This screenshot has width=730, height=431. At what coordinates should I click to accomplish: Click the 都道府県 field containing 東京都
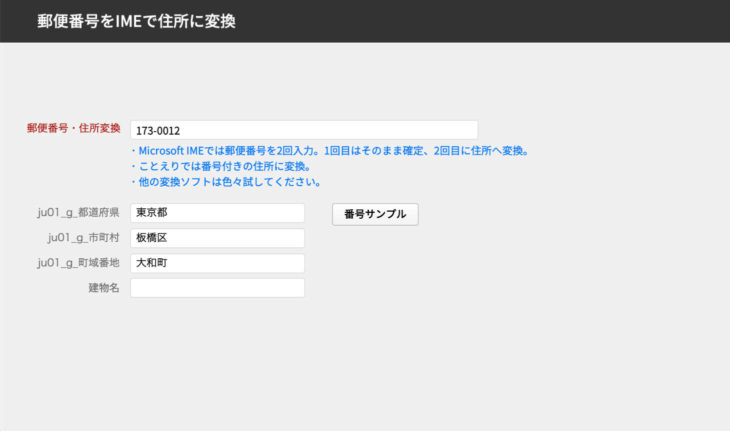pyautogui.click(x=217, y=213)
